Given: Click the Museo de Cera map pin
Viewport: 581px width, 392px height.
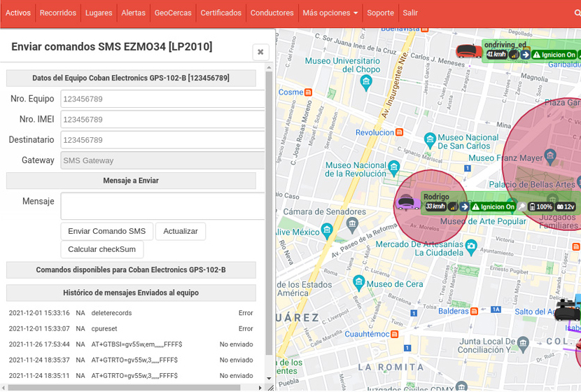Looking at the screenshot, I should [358, 283].
